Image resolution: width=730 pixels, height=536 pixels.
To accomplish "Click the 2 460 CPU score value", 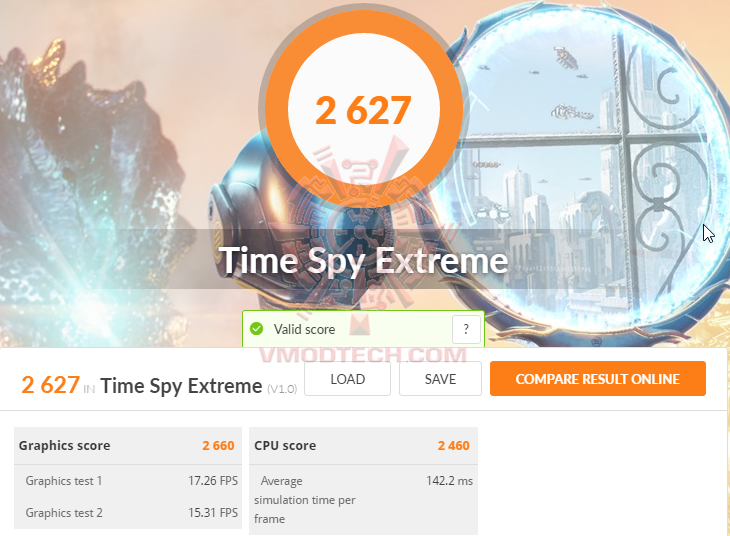I will [453, 446].
